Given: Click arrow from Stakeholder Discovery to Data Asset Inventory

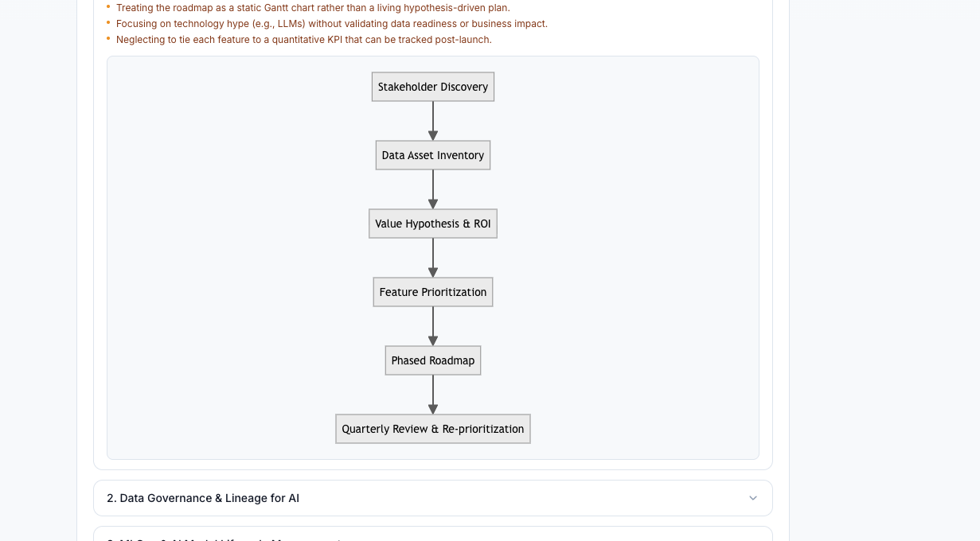Looking at the screenshot, I should 433,121.
